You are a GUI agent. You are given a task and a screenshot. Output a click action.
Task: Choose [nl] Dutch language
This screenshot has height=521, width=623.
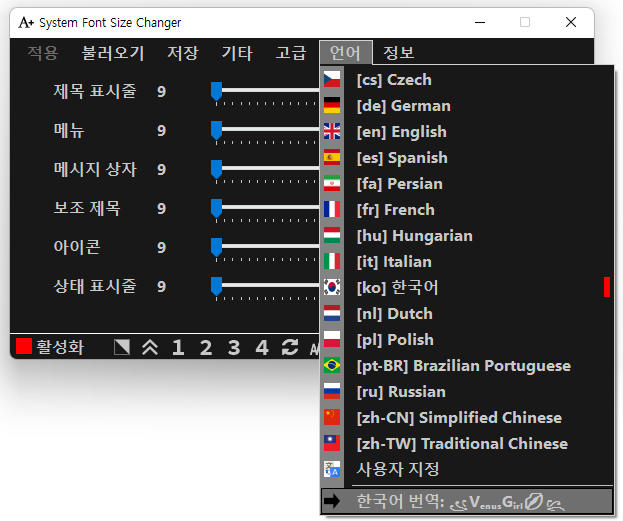(x=467, y=314)
